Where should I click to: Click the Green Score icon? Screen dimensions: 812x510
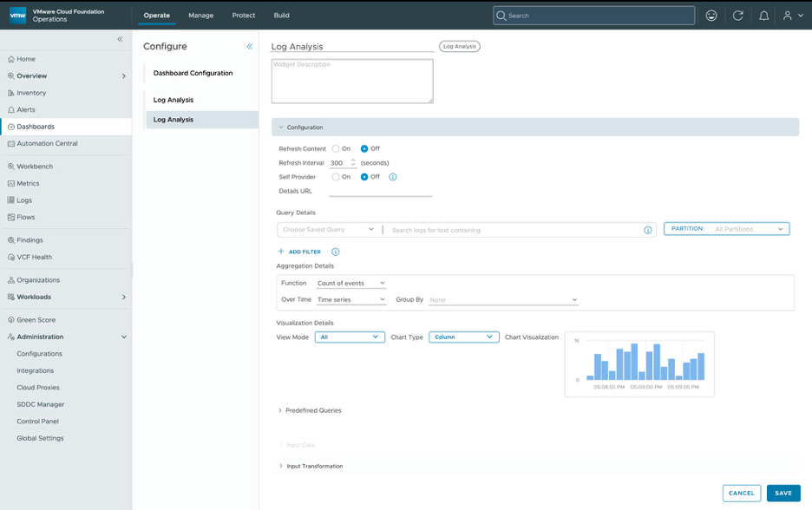pos(11,320)
